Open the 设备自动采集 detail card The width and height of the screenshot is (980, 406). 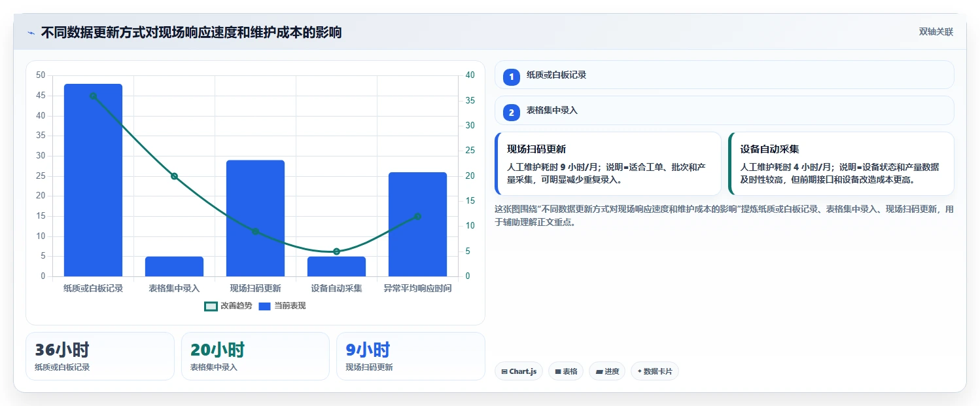coord(841,164)
